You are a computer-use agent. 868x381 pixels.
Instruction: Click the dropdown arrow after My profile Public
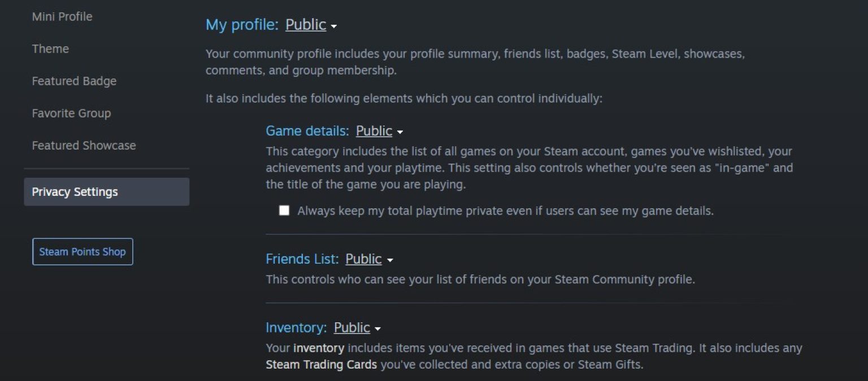(x=333, y=26)
